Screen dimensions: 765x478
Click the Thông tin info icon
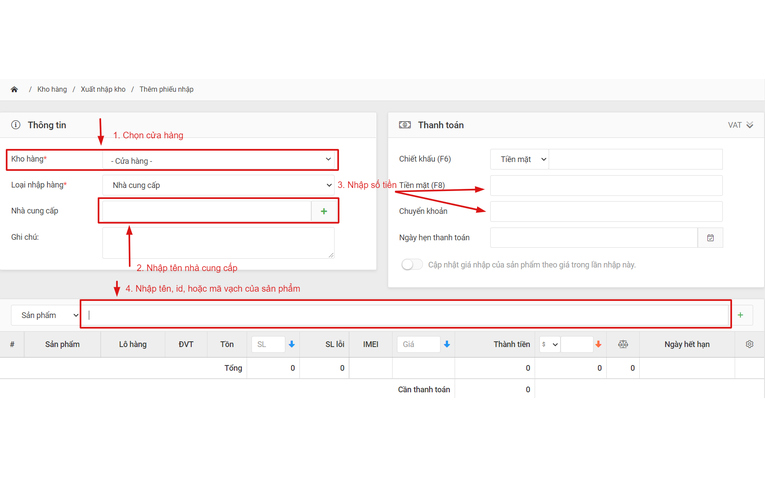coord(16,125)
